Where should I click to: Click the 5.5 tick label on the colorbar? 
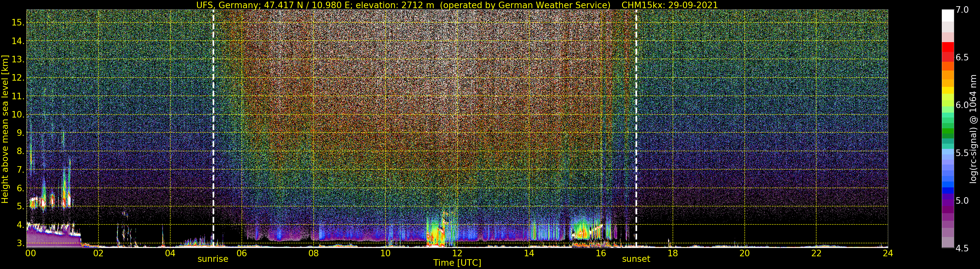[962, 153]
